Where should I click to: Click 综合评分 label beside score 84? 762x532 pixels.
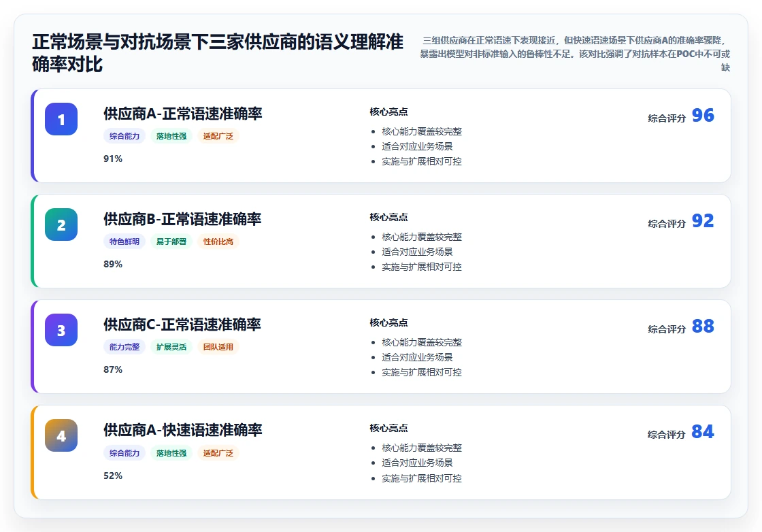[666, 434]
